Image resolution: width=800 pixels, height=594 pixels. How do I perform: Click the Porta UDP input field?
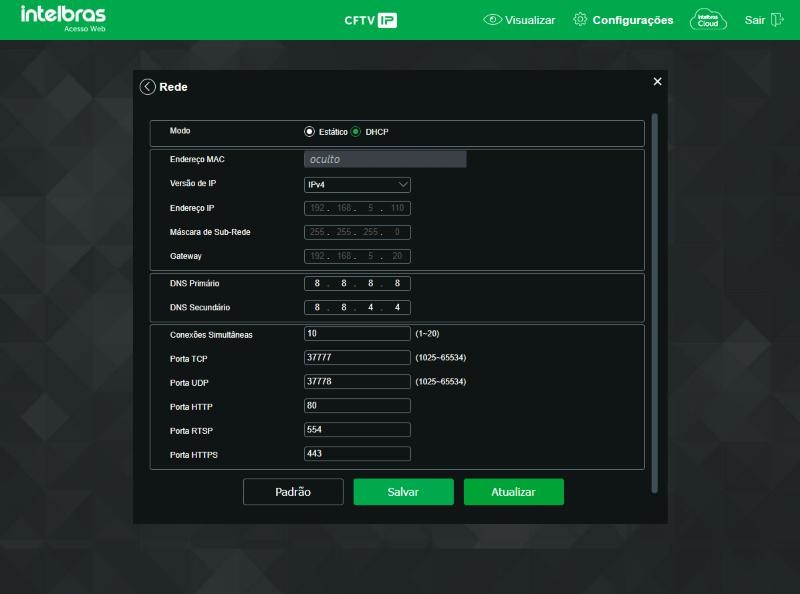357,381
